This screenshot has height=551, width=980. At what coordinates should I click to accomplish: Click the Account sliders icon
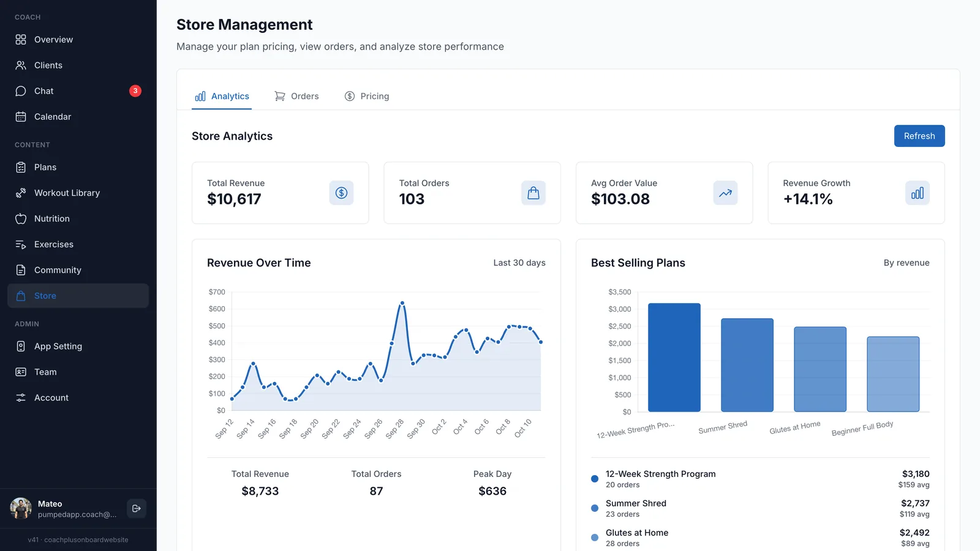[x=21, y=397]
